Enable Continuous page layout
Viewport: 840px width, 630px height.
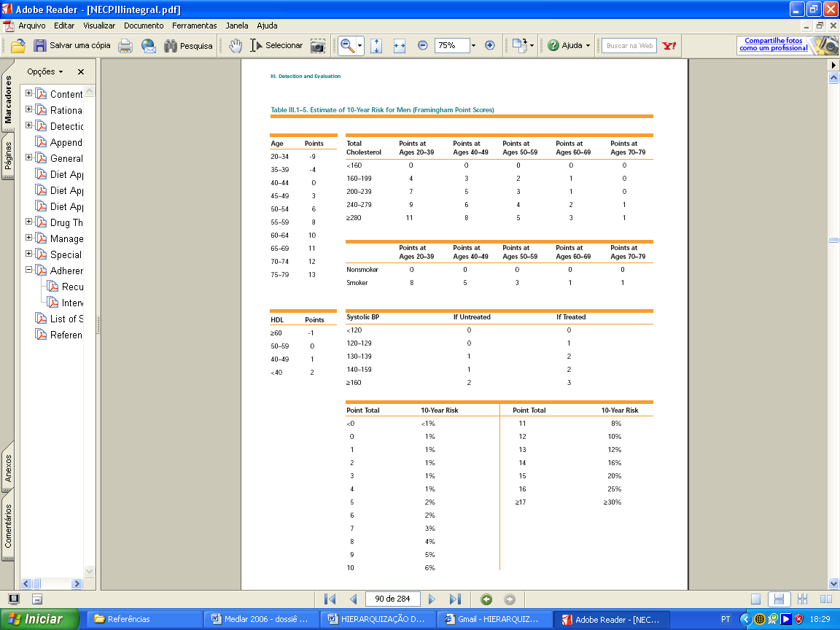tap(779, 599)
